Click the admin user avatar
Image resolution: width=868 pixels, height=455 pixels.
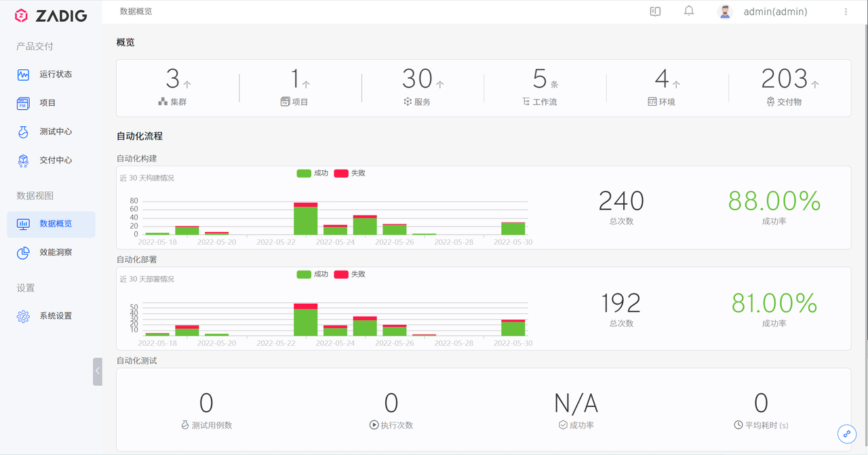[725, 12]
